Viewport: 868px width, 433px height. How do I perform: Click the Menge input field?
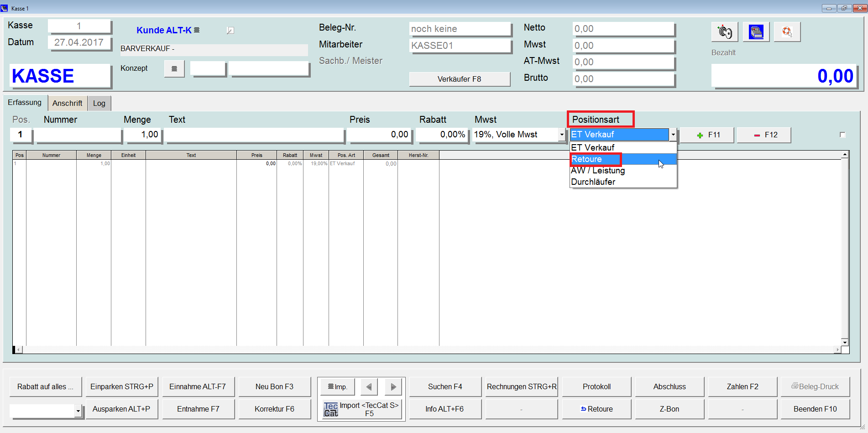[x=143, y=135]
